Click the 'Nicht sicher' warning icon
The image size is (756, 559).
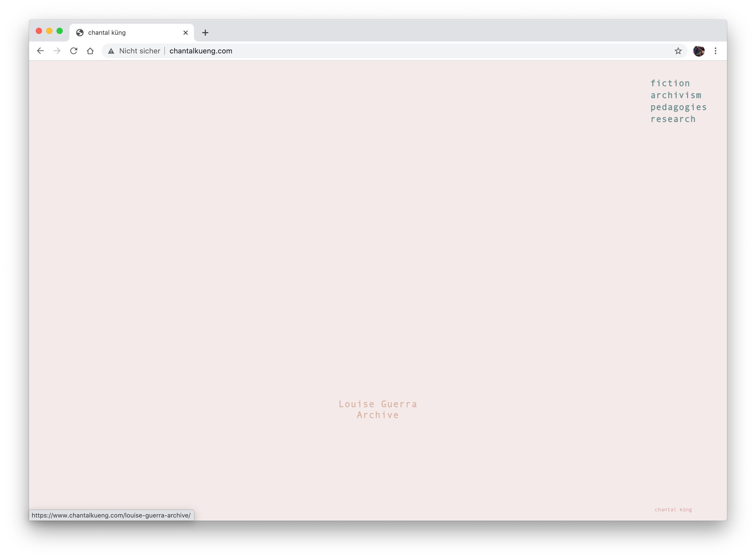[111, 51]
